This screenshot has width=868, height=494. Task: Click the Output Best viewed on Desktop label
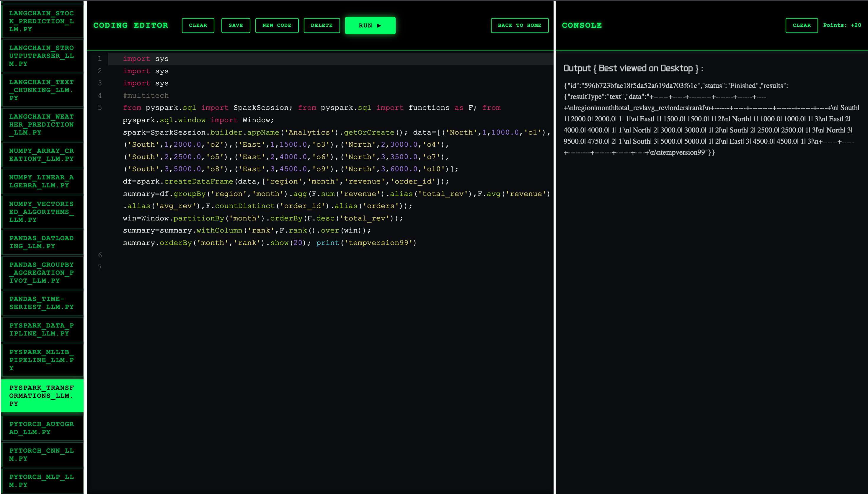click(633, 68)
